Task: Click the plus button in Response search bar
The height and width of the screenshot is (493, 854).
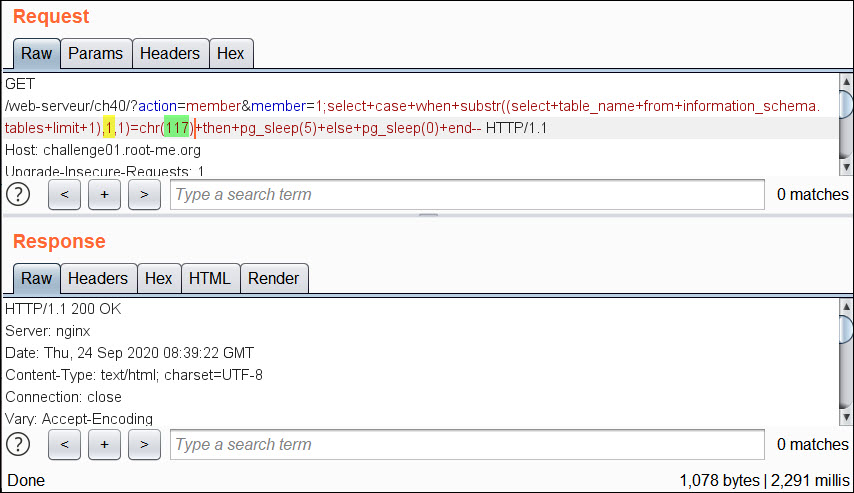Action: point(104,445)
